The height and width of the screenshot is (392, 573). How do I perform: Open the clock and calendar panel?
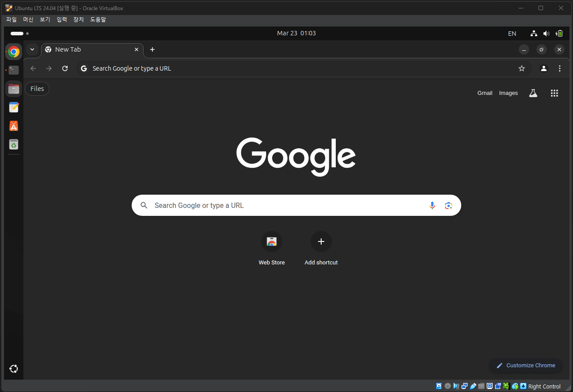[296, 33]
